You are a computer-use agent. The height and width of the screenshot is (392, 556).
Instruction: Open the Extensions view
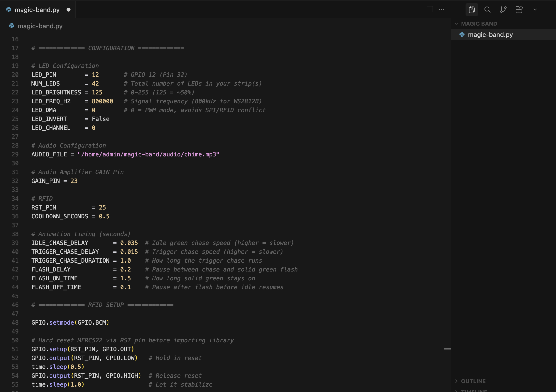point(519,10)
